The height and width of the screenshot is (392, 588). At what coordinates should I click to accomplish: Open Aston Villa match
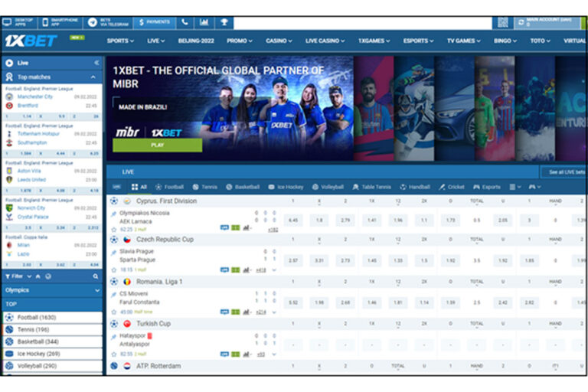point(29,171)
